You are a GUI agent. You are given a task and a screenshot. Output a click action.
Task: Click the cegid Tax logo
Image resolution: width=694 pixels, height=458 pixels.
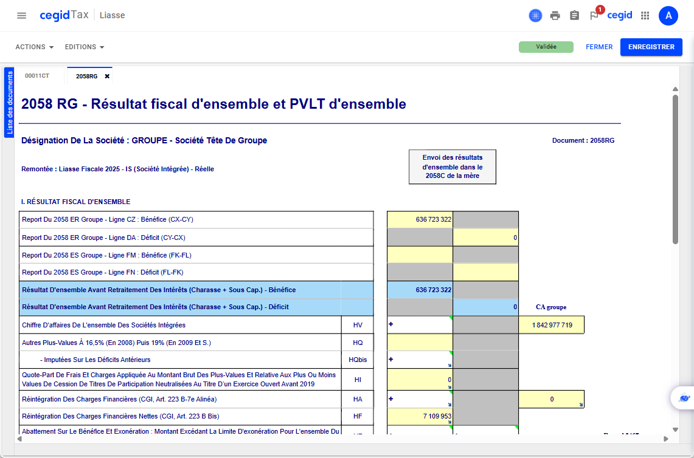[x=64, y=15]
